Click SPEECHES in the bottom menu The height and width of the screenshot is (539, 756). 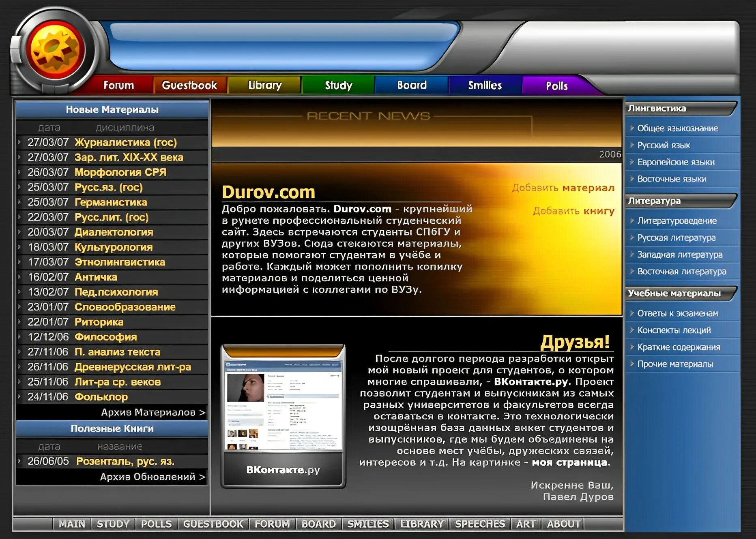point(480,524)
